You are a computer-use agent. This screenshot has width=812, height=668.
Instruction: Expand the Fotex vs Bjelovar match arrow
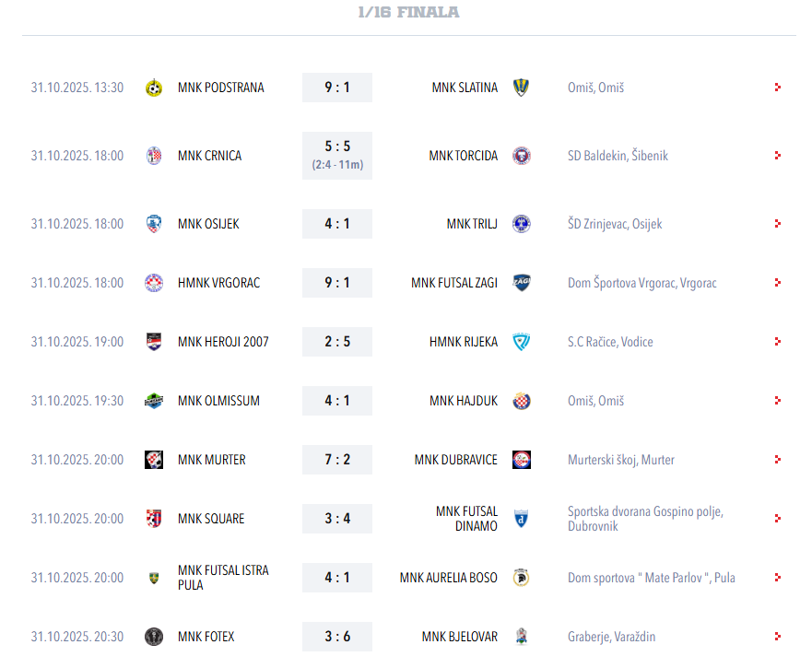(778, 637)
